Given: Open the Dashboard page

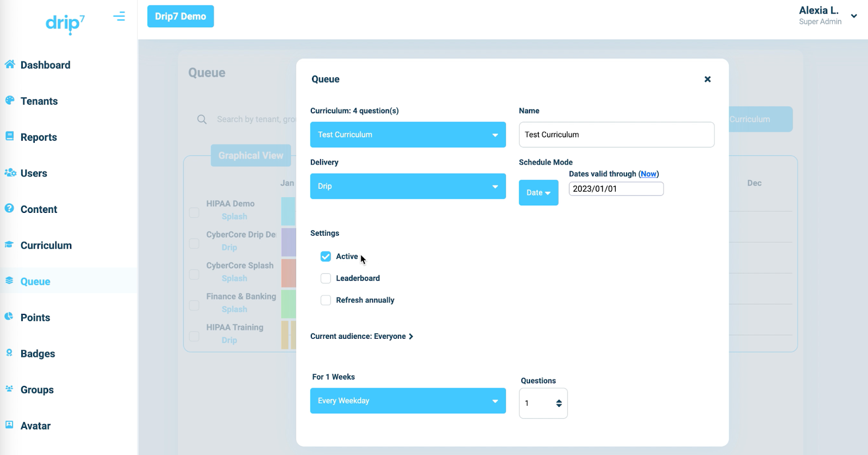Looking at the screenshot, I should [46, 65].
